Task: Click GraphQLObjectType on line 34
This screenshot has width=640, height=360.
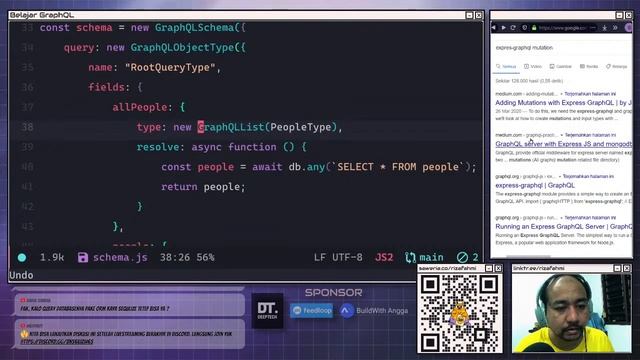Action: click(x=182, y=48)
